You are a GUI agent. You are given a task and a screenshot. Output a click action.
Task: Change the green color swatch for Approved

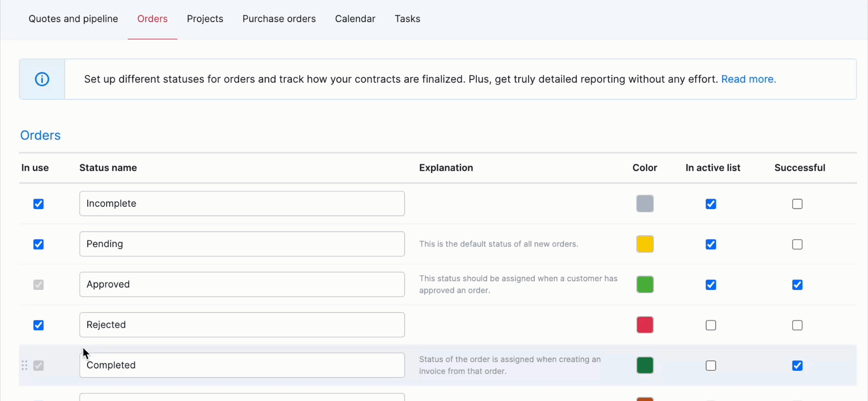coord(645,284)
